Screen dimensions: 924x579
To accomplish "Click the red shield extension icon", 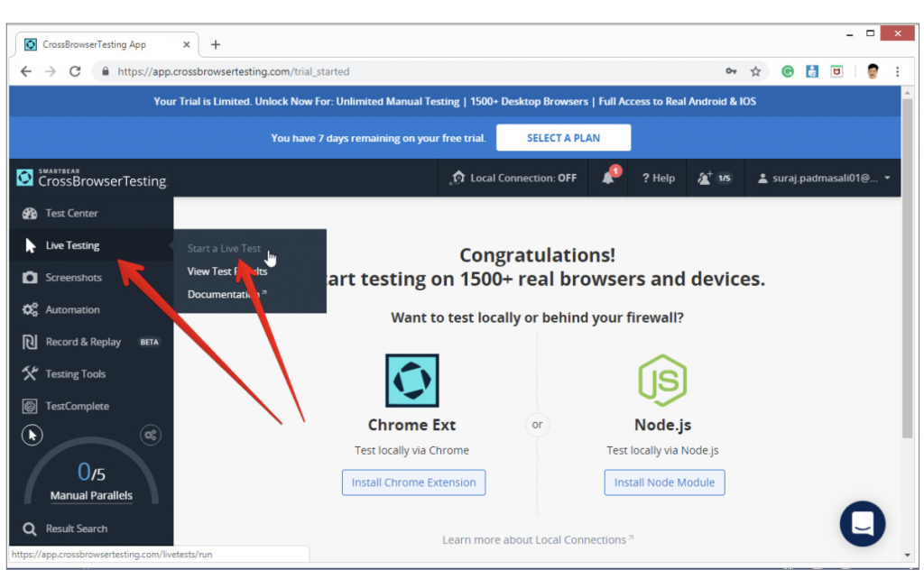I will coord(836,71).
